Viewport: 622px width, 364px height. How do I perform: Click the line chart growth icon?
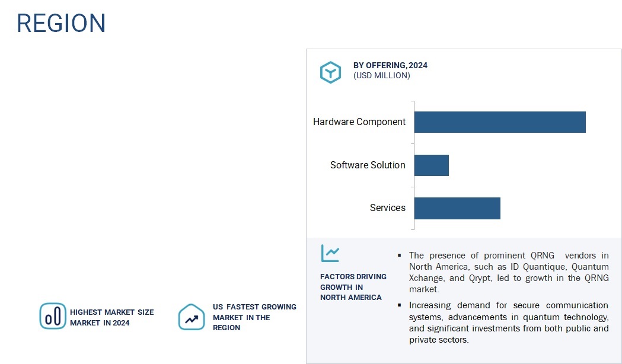(x=330, y=253)
